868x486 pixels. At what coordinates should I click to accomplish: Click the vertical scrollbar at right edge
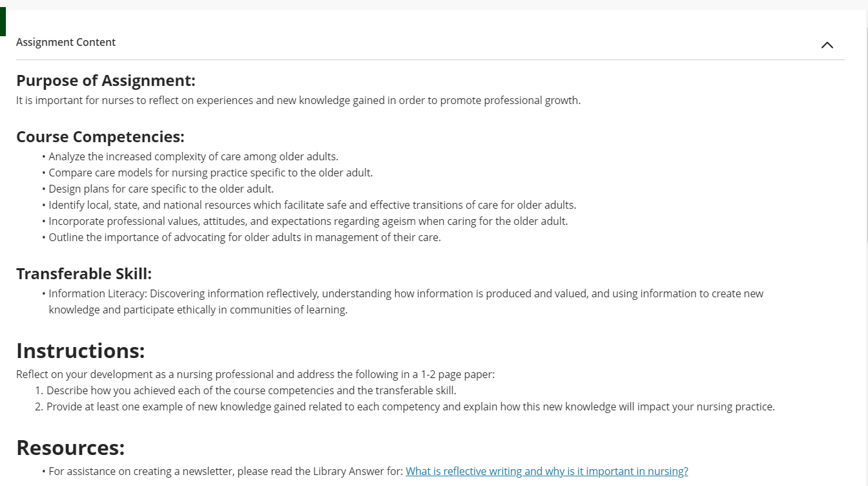tap(865, 129)
